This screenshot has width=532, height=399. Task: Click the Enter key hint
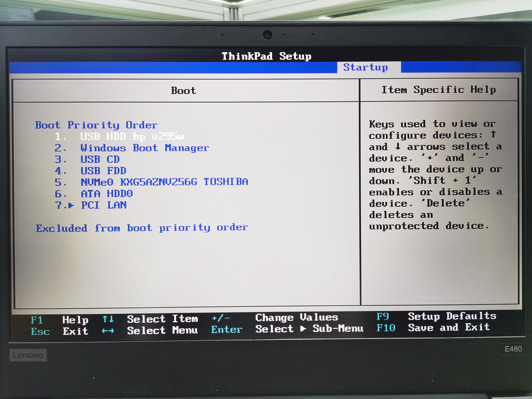pos(227,329)
